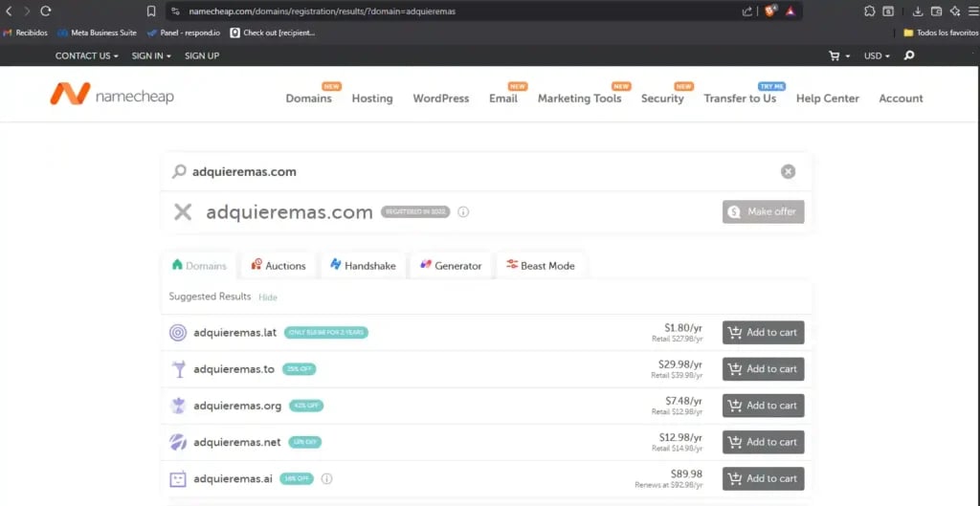Add adquieremas.ai to cart
The height and width of the screenshot is (506, 980).
763,478
